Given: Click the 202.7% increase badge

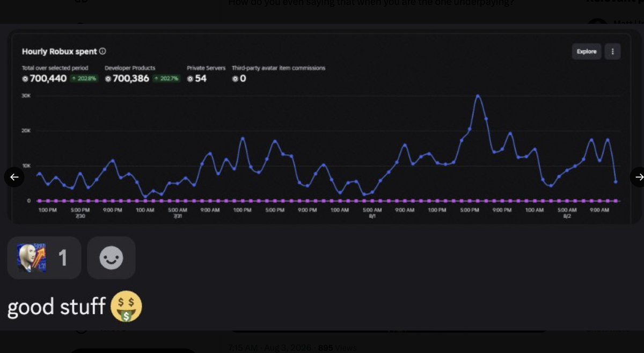Looking at the screenshot, I should (167, 79).
